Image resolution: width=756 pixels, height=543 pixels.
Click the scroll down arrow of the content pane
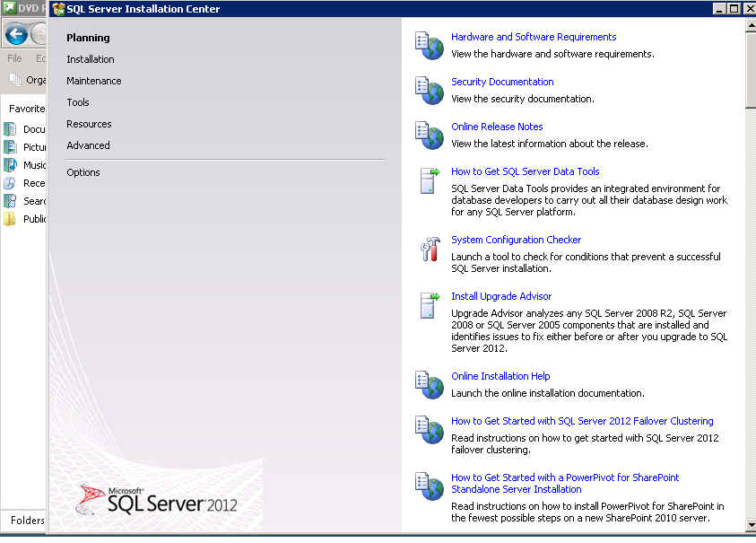[x=751, y=525]
